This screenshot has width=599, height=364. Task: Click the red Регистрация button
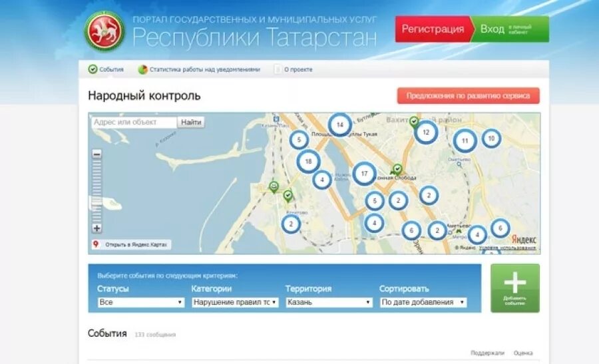click(433, 29)
